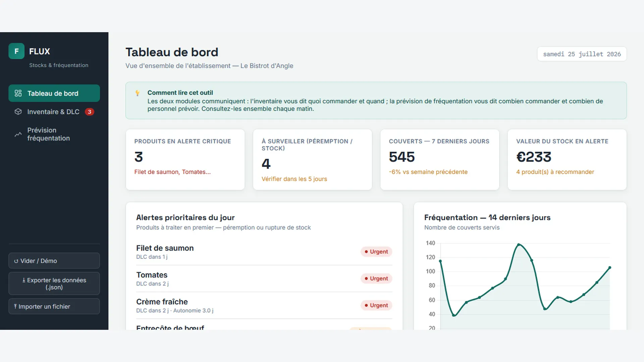Select the Filet de saumon alert row
This screenshot has width=644, height=362.
click(264, 252)
